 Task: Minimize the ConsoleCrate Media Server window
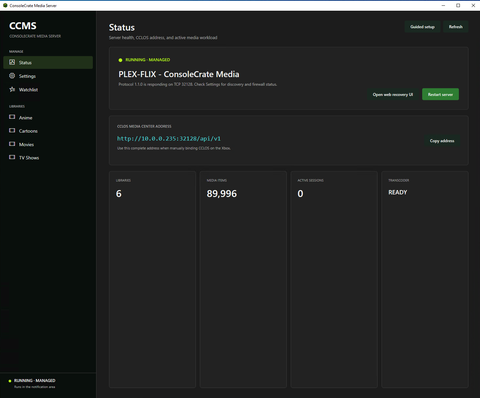(443, 5)
